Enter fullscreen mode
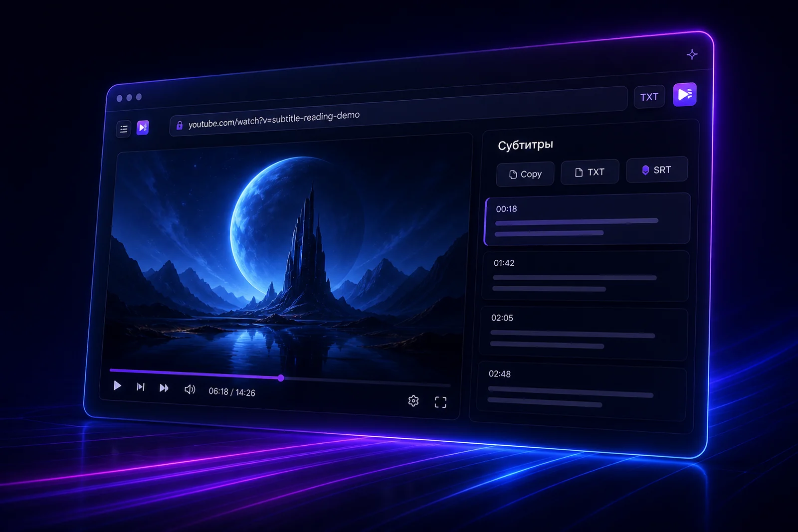798x532 pixels. point(440,402)
